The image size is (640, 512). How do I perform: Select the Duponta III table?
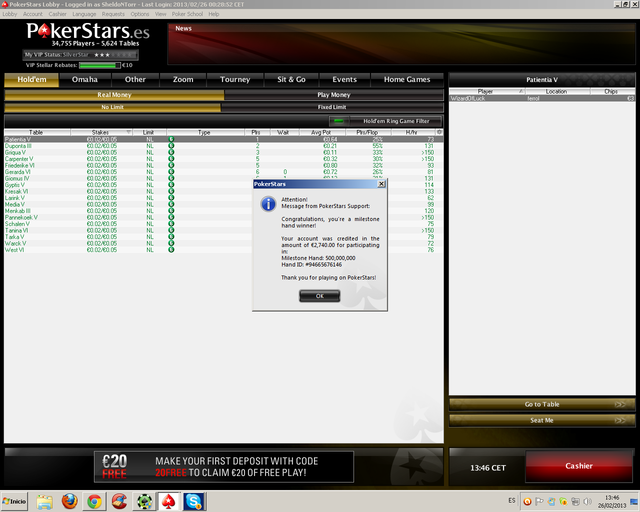point(224,146)
